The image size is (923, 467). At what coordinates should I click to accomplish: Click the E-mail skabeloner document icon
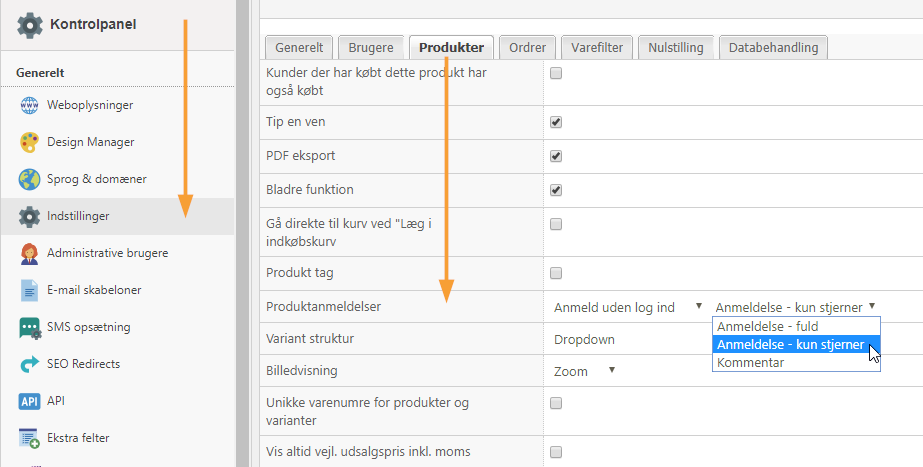[29, 290]
